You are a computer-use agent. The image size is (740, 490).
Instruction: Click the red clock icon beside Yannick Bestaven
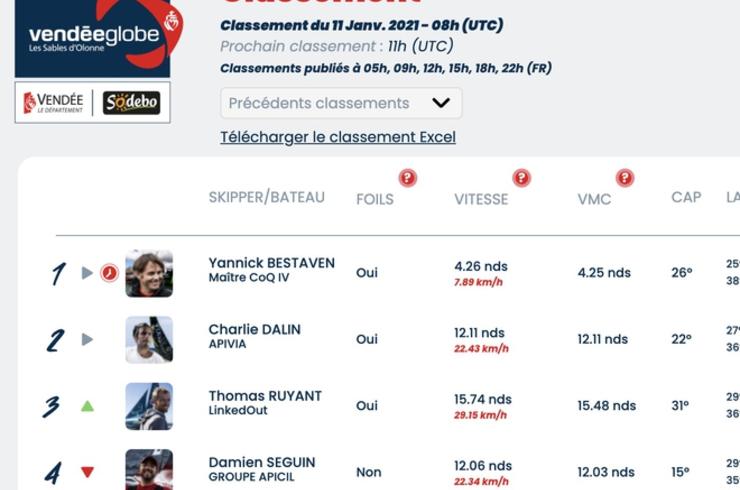point(109,273)
